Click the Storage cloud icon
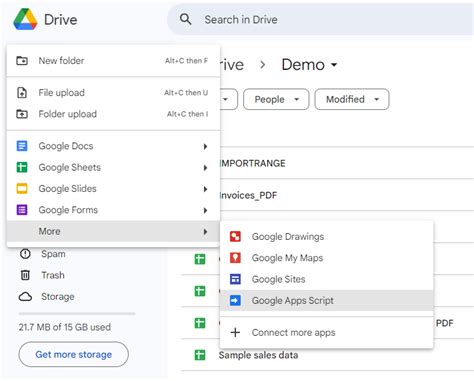The height and width of the screenshot is (381, 474). tap(25, 297)
